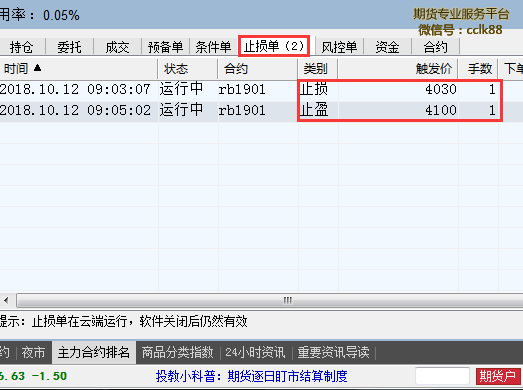Switch to the 风控单 tab
The width and height of the screenshot is (523, 390).
click(x=339, y=47)
